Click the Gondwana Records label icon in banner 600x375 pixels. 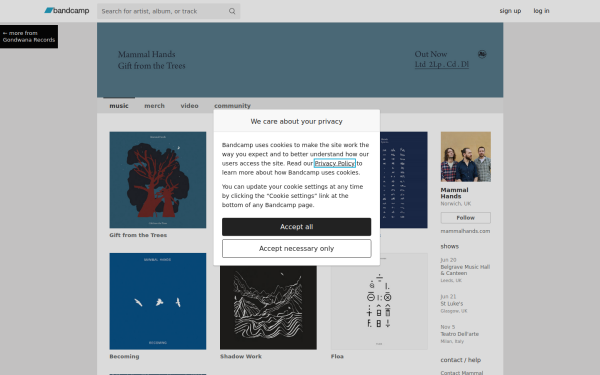[482, 54]
